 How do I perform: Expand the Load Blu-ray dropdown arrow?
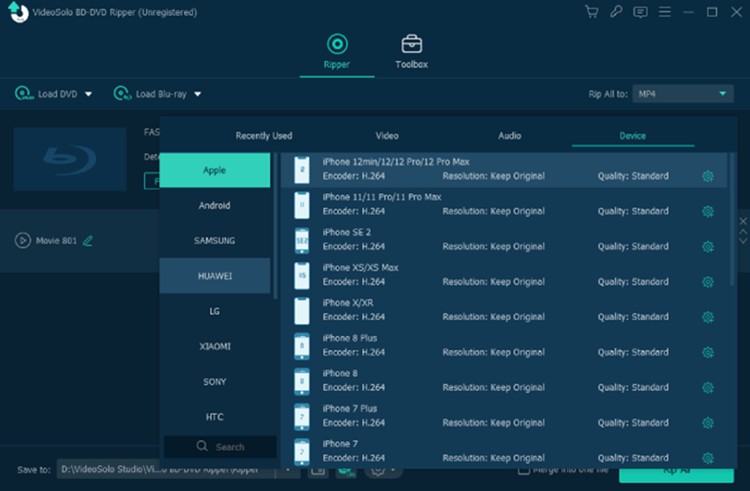coord(198,94)
